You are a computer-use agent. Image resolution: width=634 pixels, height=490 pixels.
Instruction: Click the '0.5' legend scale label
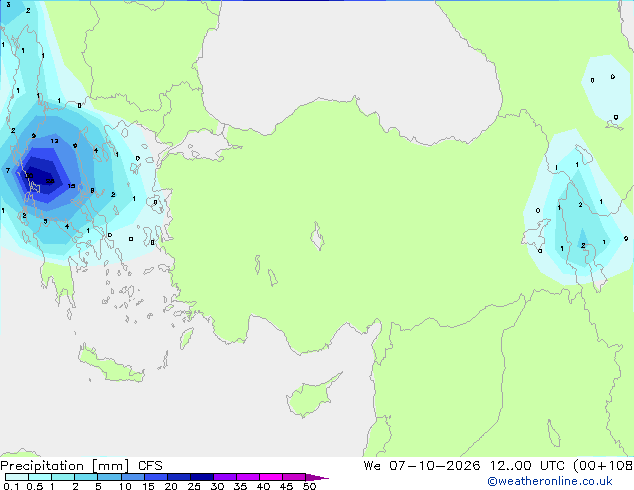click(34, 486)
